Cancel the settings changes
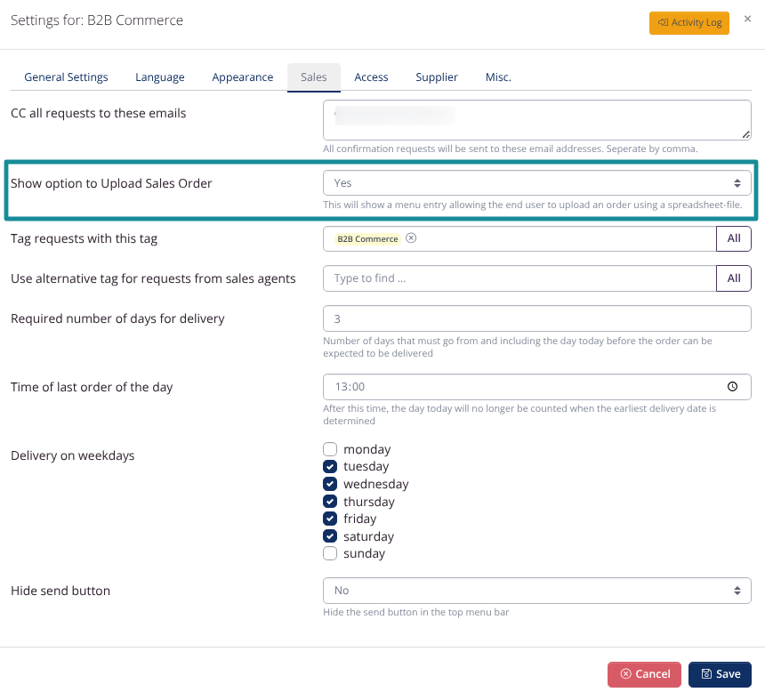The image size is (765, 700). tap(644, 674)
